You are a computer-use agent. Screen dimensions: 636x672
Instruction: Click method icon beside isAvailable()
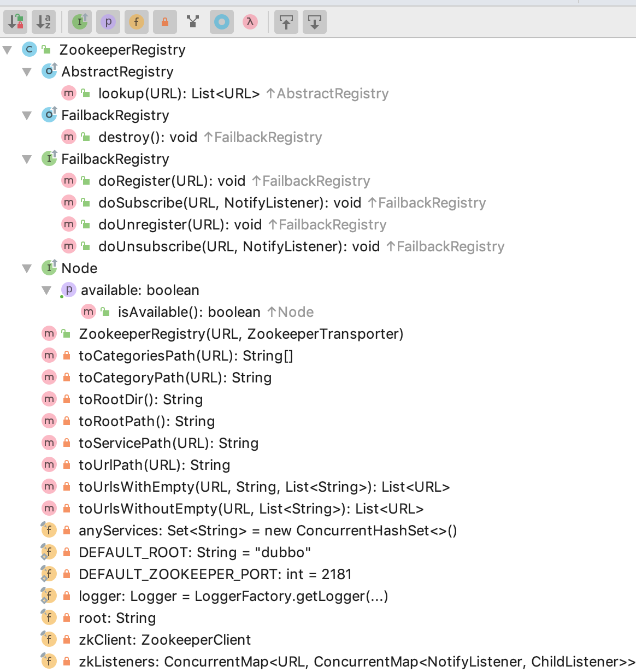[x=89, y=312]
